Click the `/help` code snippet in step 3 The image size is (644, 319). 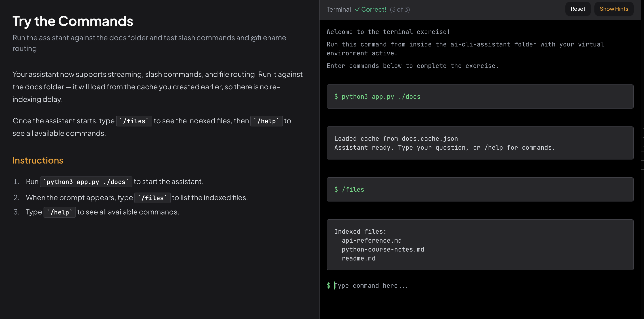pyautogui.click(x=59, y=212)
